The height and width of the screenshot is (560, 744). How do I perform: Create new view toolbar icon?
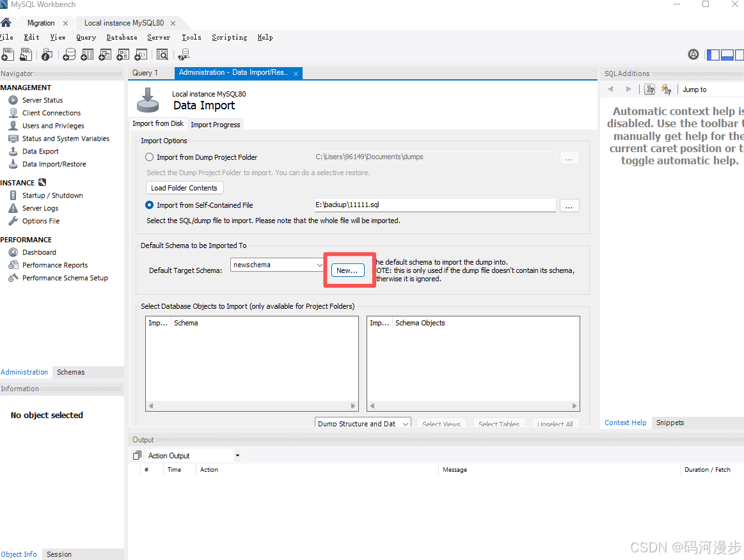tap(105, 54)
